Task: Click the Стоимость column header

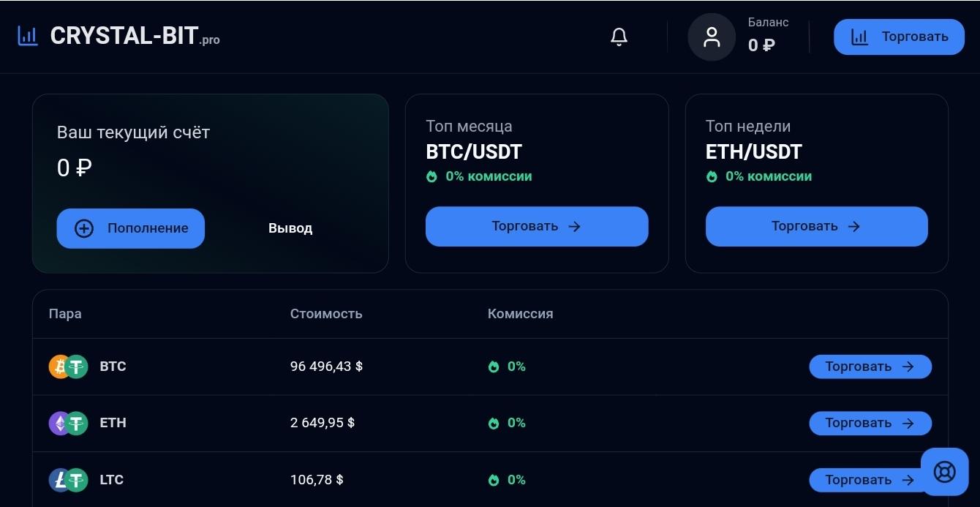Action: 326,314
